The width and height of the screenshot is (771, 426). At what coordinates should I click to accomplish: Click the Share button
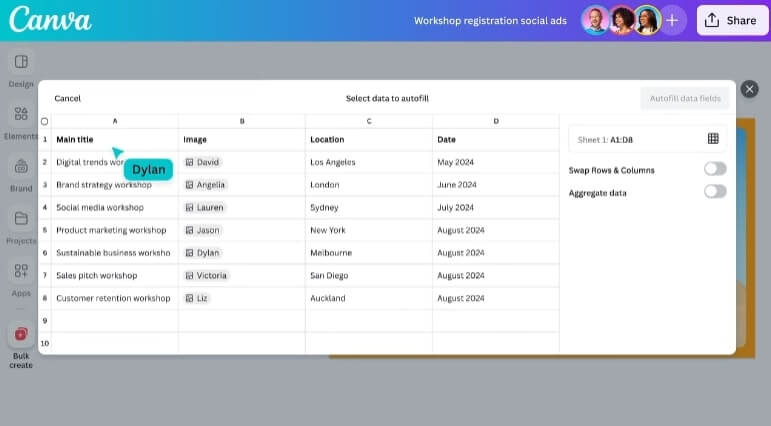coord(732,20)
